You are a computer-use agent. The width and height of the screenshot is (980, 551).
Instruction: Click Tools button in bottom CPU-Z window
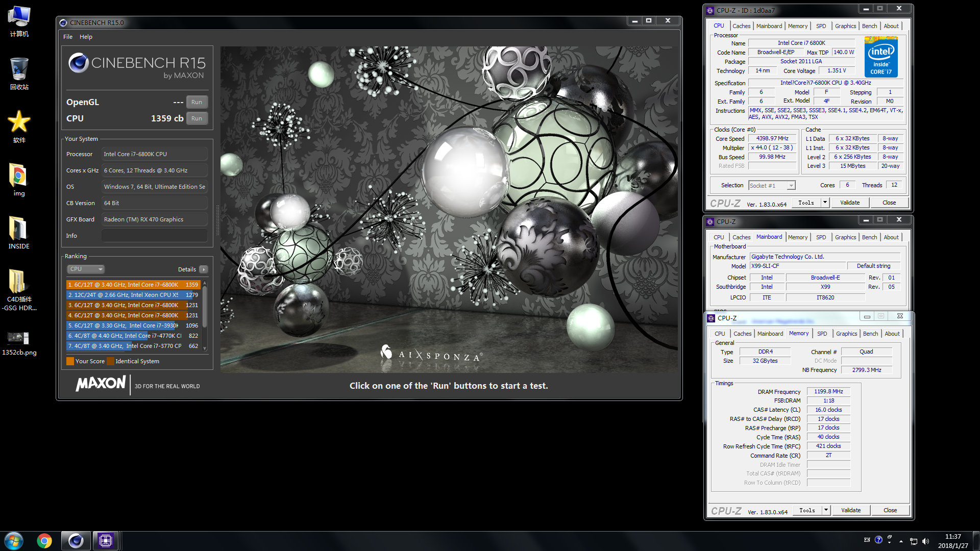click(807, 510)
